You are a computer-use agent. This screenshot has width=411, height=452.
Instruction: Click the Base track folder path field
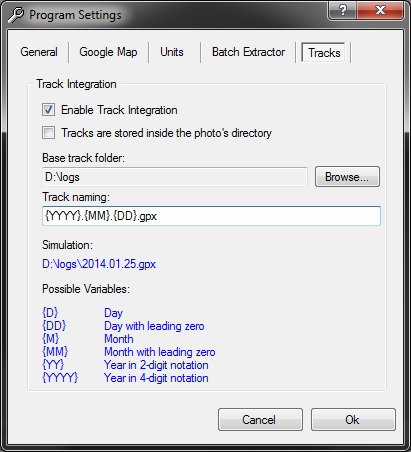coord(175,177)
